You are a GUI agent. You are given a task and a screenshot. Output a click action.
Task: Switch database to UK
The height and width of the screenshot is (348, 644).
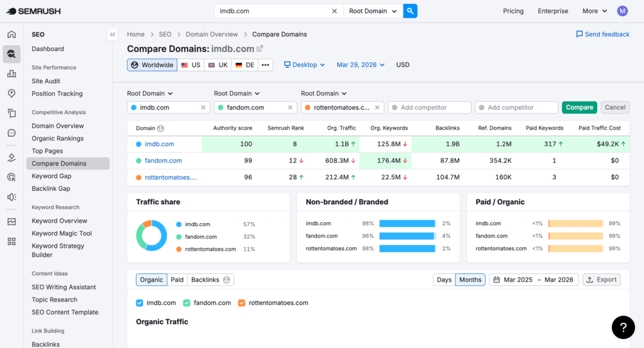coord(218,65)
